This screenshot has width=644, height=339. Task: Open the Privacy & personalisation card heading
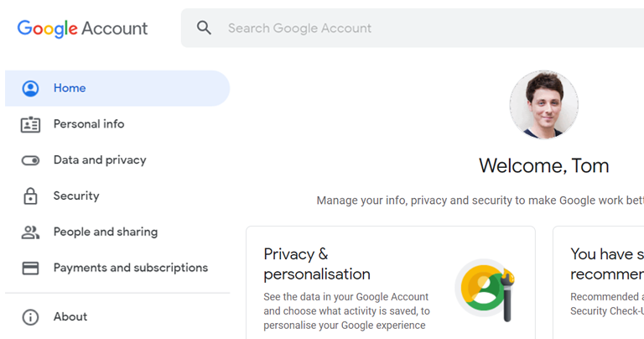[x=317, y=263]
